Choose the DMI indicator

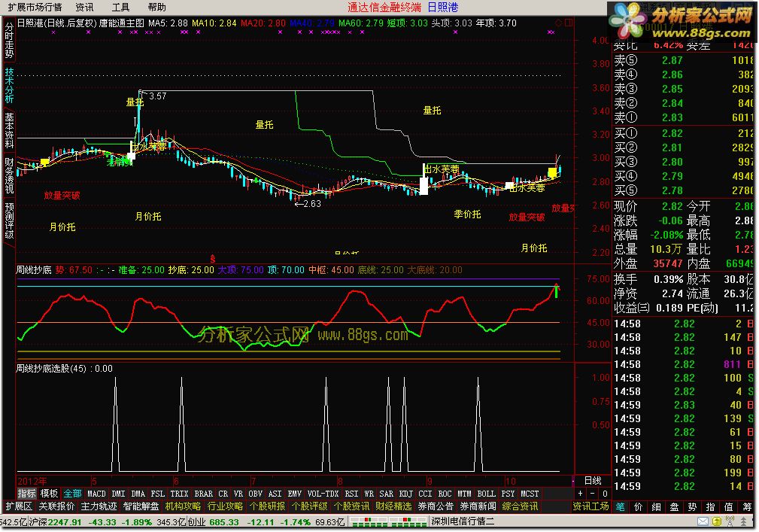(118, 494)
